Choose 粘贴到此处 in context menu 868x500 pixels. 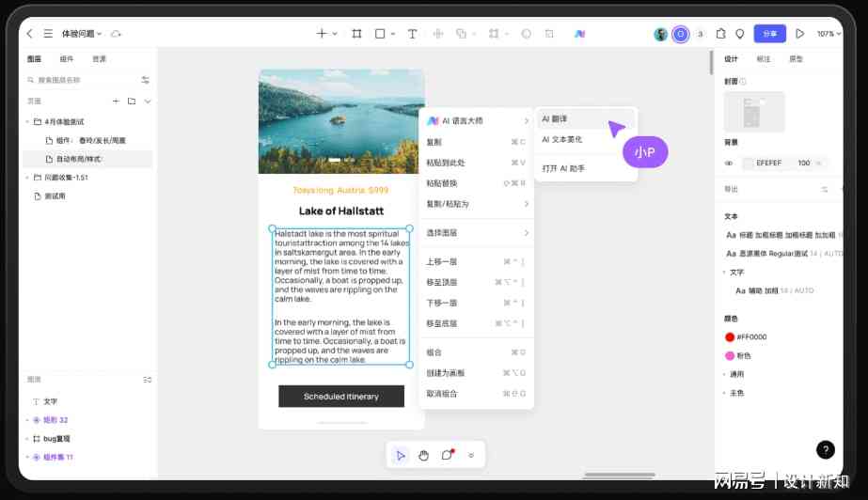[477, 163]
